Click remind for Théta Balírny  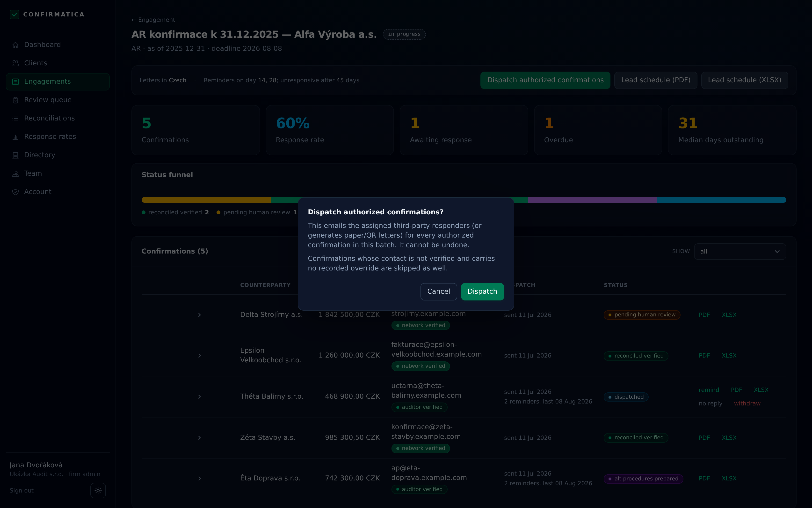[x=709, y=390]
